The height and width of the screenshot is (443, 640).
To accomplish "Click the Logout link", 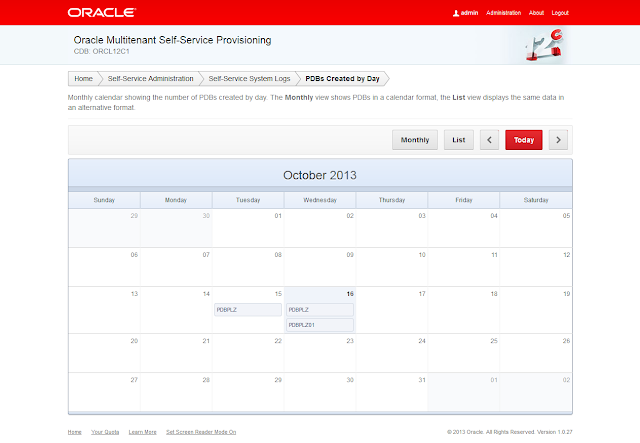I will (x=560, y=13).
